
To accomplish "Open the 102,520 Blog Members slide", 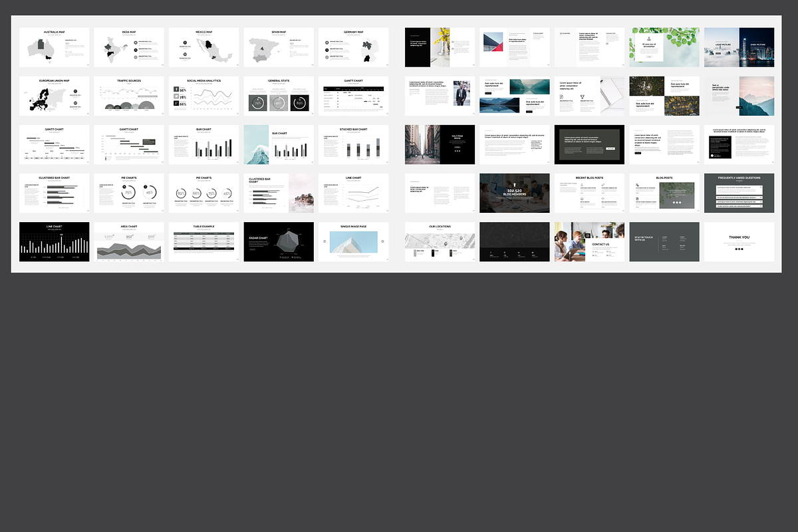I will click(x=515, y=193).
